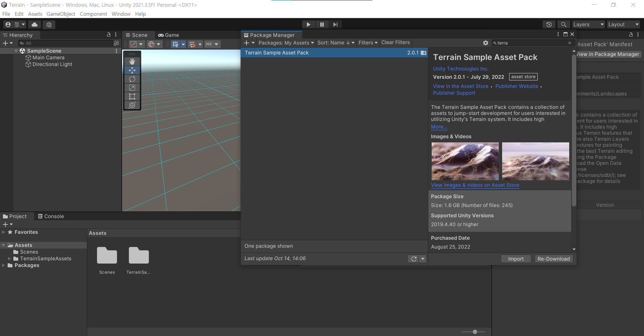644x336 pixels.
Task: Open Publisher Support link
Action: (x=454, y=93)
